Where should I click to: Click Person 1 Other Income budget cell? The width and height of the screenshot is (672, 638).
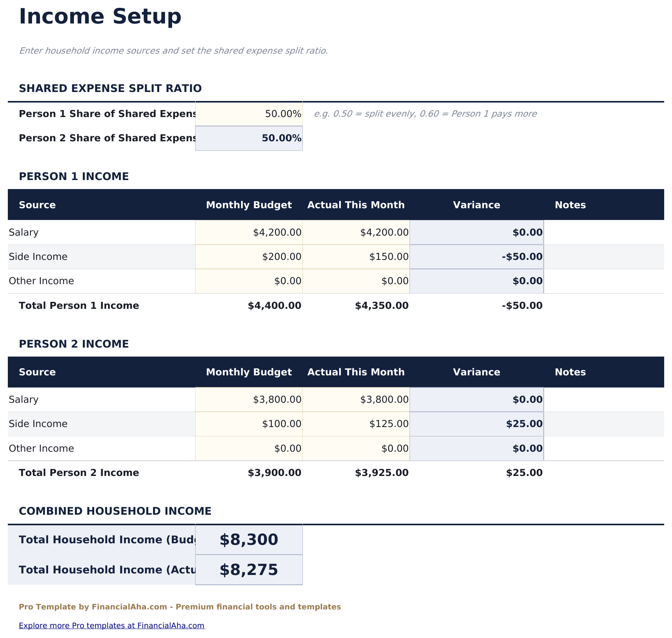248,280
